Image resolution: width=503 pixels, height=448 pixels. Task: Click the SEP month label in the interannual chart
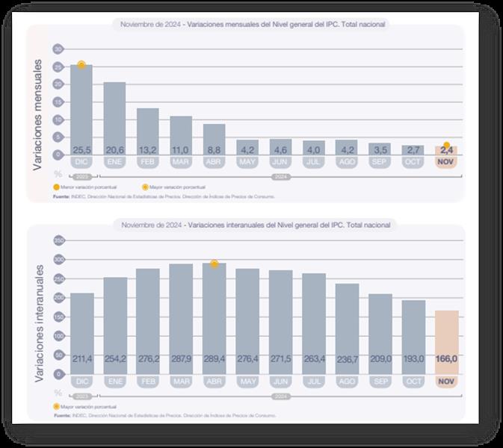[x=380, y=382]
